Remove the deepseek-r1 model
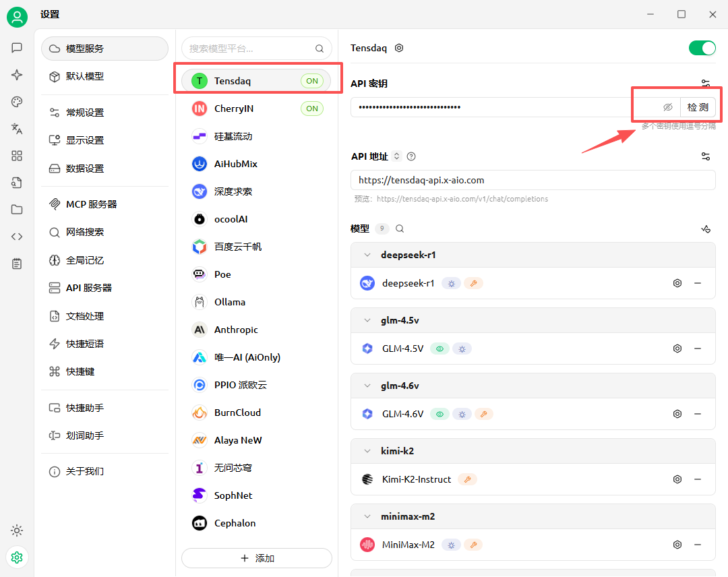Image resolution: width=728 pixels, height=577 pixels. pos(698,283)
